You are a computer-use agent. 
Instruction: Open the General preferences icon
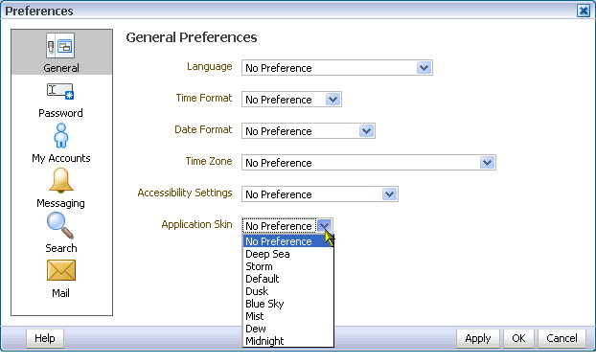pos(60,46)
